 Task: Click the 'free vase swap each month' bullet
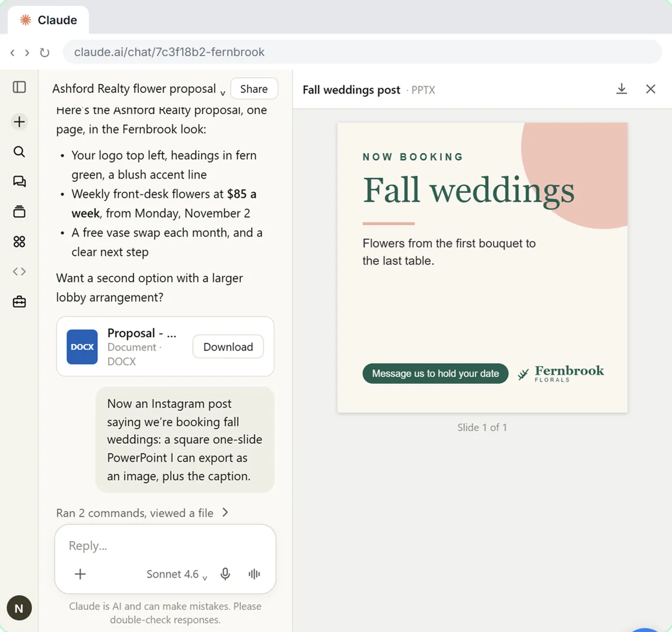167,242
